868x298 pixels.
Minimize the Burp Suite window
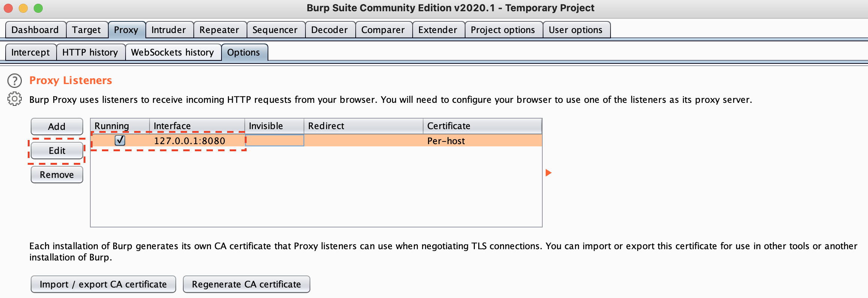click(23, 8)
